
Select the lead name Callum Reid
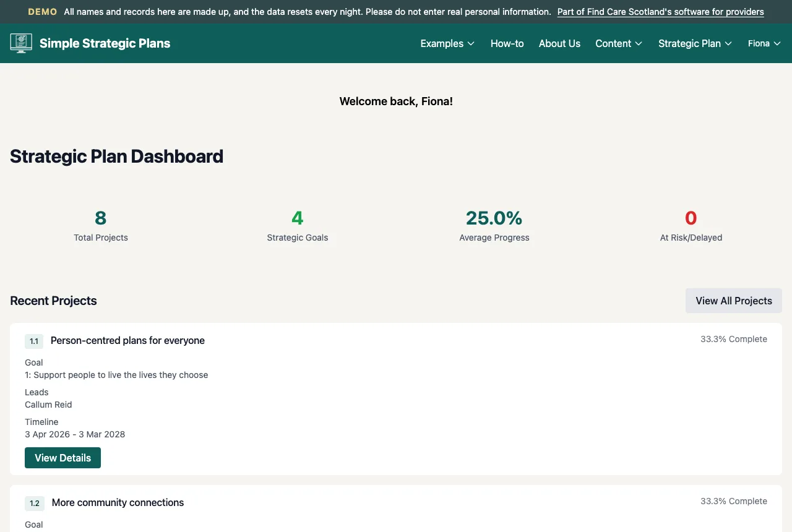click(48, 405)
